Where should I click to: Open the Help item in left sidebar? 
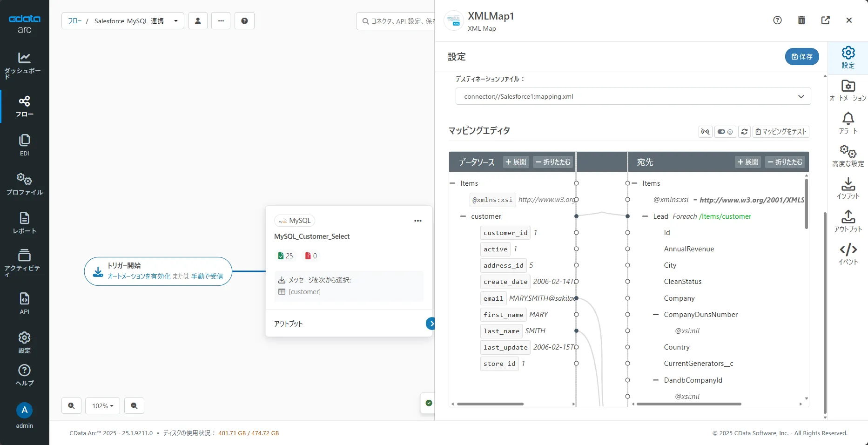(24, 375)
